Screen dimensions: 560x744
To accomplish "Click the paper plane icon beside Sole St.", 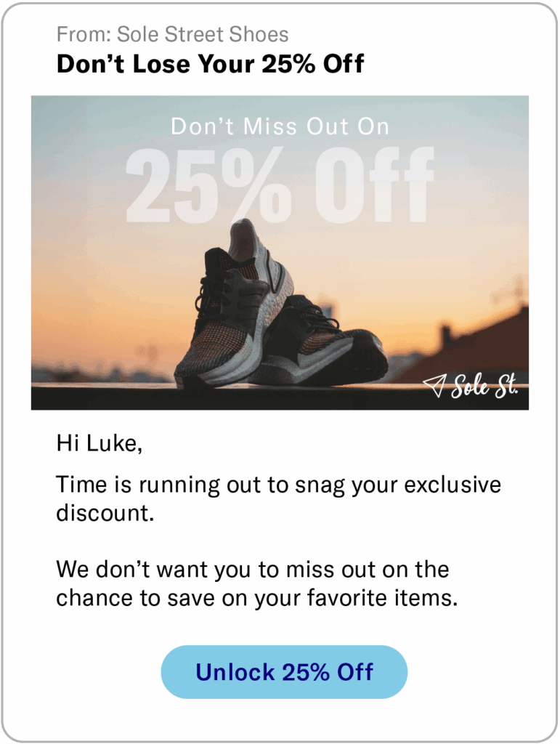I will [x=434, y=386].
